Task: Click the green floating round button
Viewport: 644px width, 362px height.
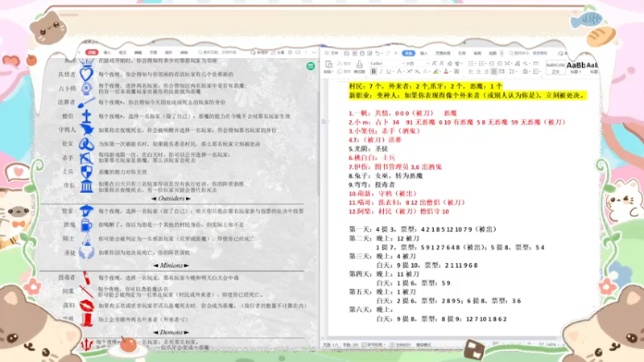Action: [311, 66]
